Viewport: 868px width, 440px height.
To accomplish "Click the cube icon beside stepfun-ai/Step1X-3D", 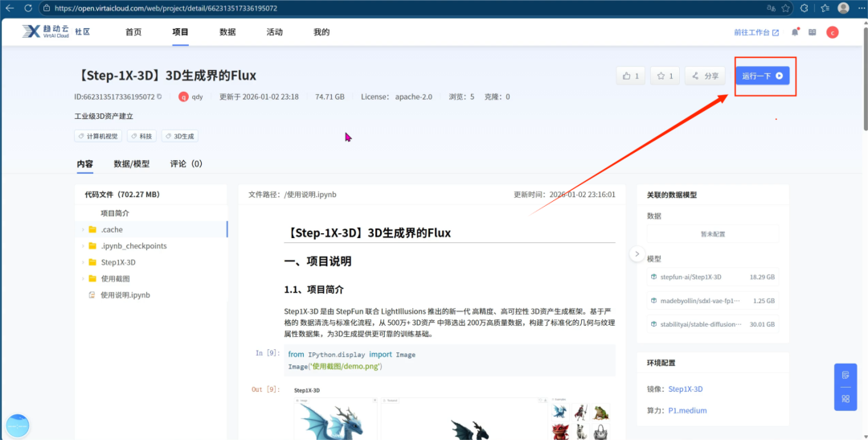I will (x=653, y=277).
